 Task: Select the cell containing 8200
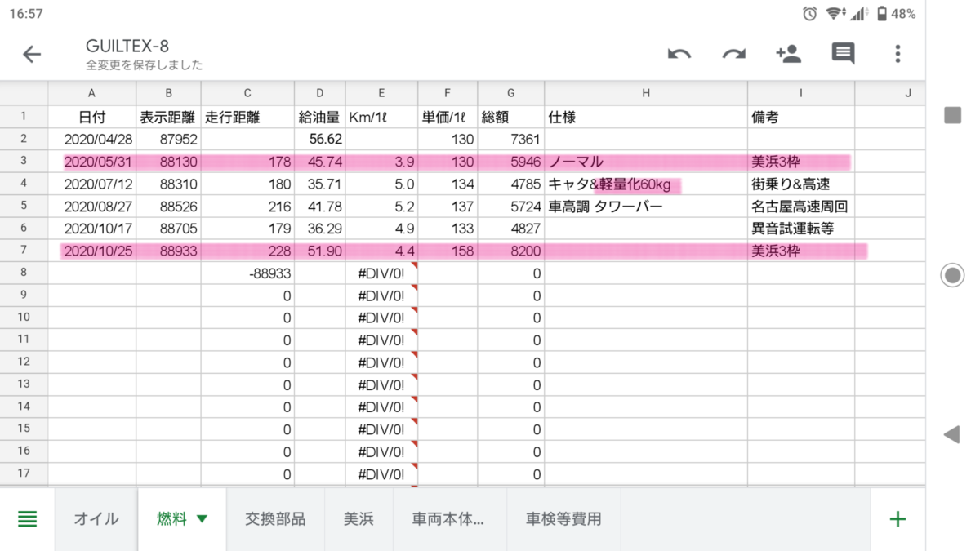pyautogui.click(x=511, y=251)
